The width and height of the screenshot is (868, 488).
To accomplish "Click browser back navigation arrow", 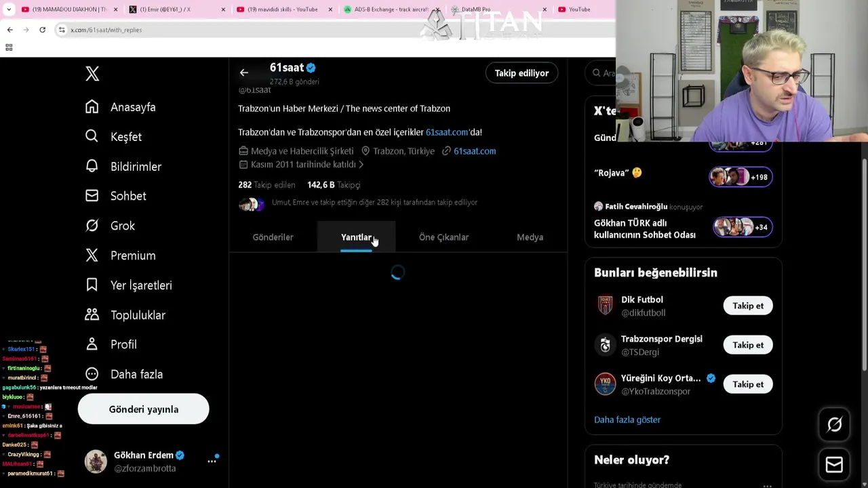I will (9, 30).
